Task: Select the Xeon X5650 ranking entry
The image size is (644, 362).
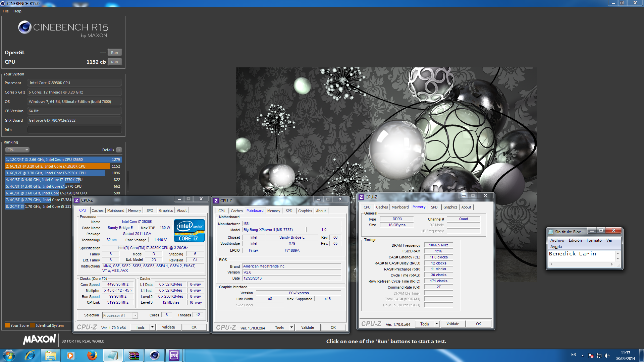Action: tap(63, 160)
